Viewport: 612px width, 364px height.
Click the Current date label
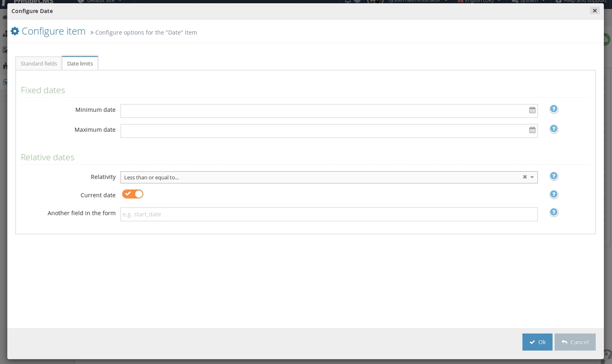click(98, 195)
